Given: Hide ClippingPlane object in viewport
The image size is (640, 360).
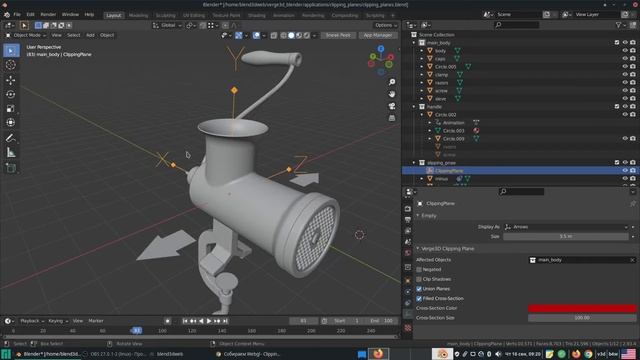Looking at the screenshot, I should pyautogui.click(x=625, y=171).
